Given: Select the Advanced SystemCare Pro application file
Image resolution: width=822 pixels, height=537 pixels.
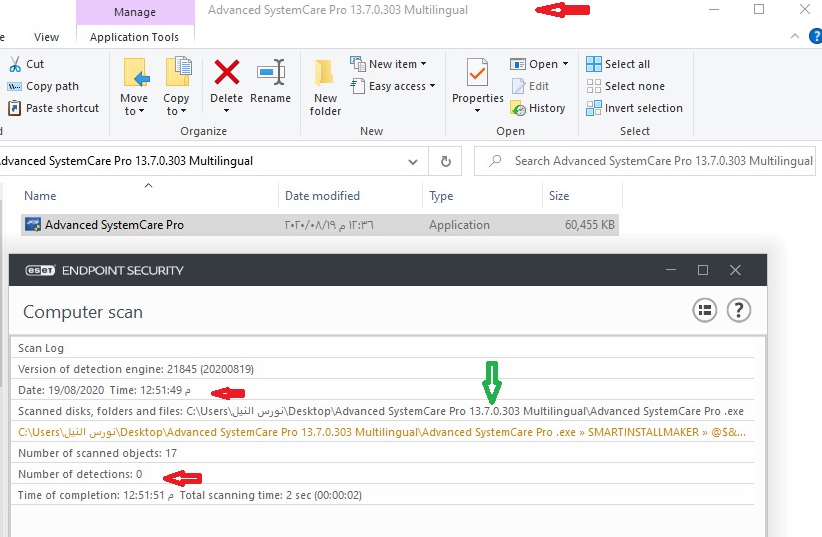Looking at the screenshot, I should [x=114, y=225].
